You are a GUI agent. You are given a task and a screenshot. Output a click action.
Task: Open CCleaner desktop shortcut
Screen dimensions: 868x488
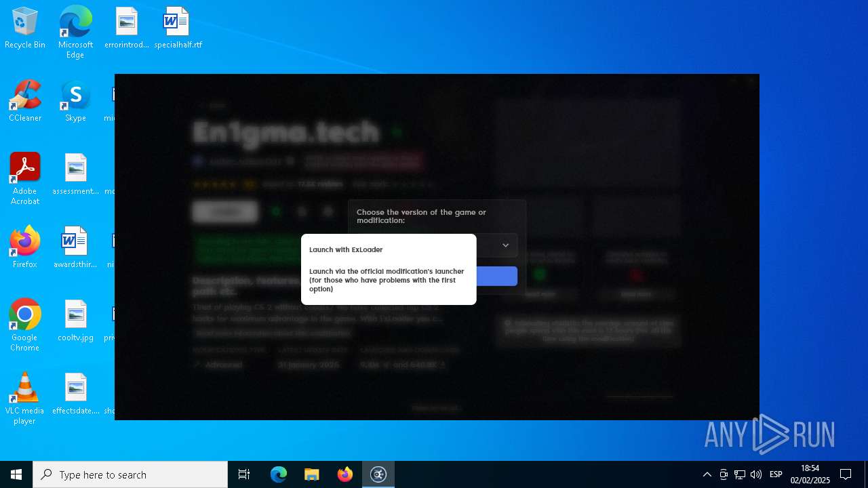point(25,102)
